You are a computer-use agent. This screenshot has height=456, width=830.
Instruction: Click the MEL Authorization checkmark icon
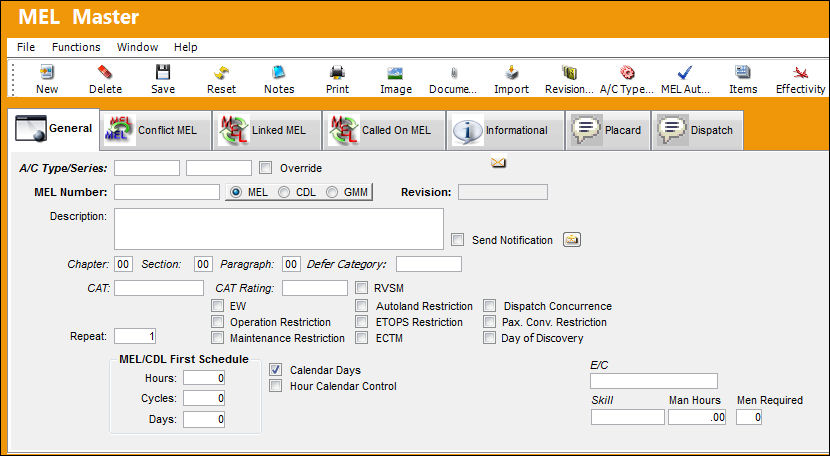[685, 73]
